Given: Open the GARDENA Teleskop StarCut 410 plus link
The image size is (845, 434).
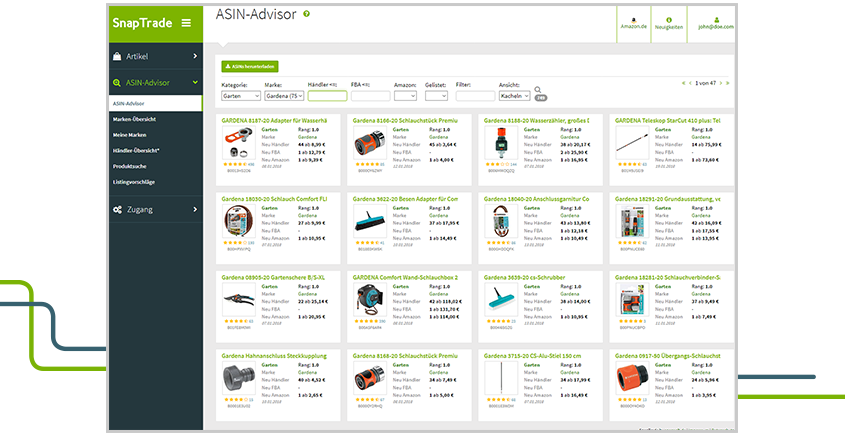Looking at the screenshot, I should click(667, 121).
